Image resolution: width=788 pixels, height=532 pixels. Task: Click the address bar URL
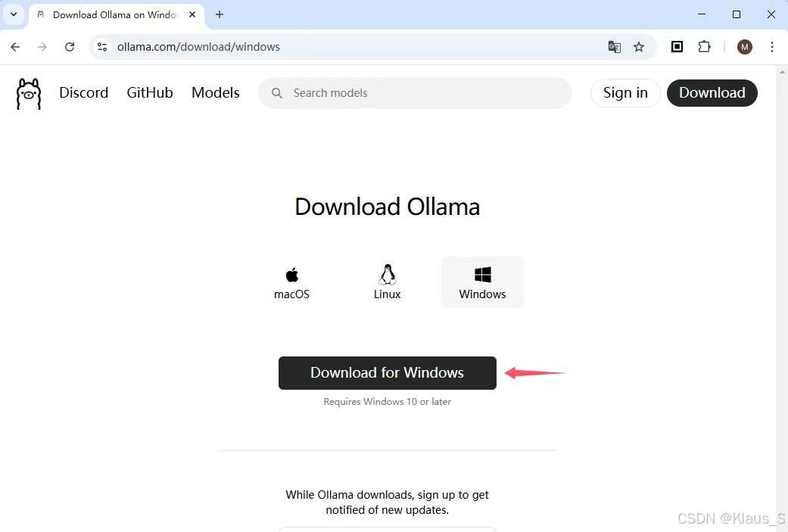pyautogui.click(x=198, y=47)
